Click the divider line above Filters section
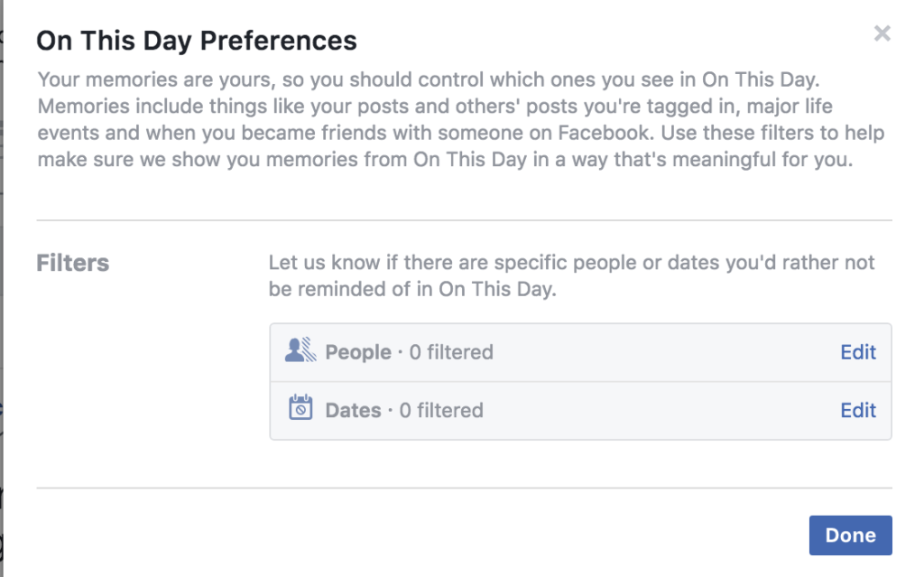The width and height of the screenshot is (924, 577). pyautogui.click(x=464, y=219)
